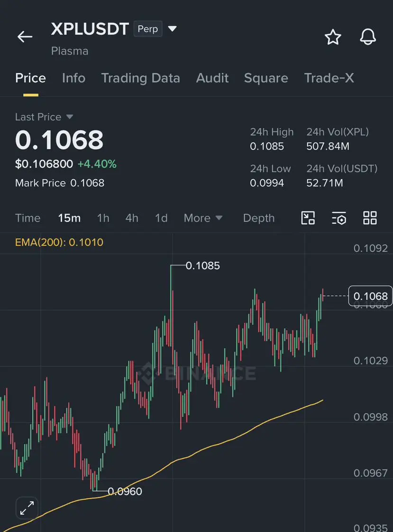393x532 pixels.
Task: Open the Trading Data tab
Action: pyautogui.click(x=141, y=78)
